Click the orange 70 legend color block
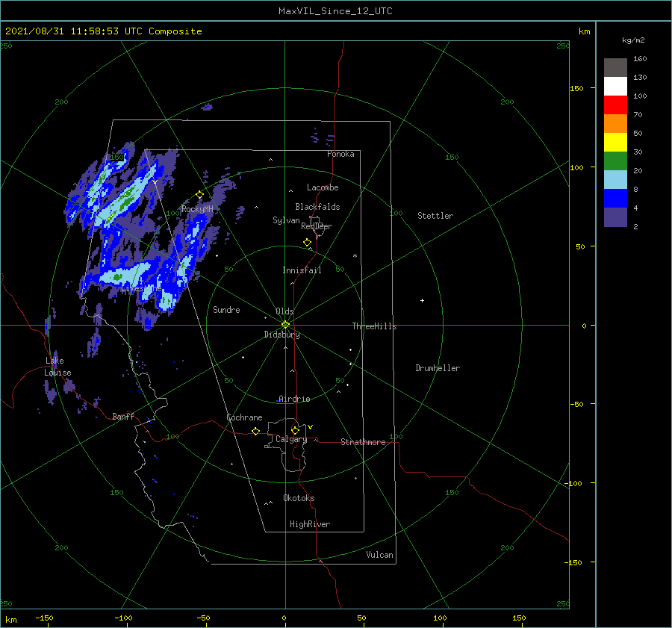This screenshot has height=628, width=672. coord(615,123)
